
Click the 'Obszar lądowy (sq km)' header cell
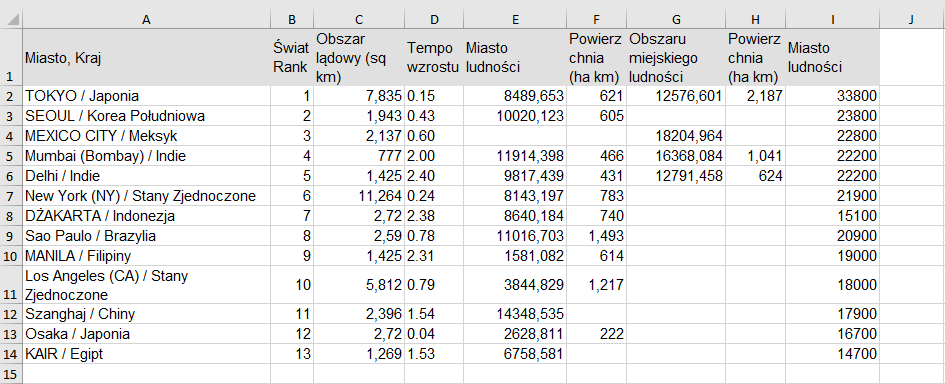[x=359, y=57]
